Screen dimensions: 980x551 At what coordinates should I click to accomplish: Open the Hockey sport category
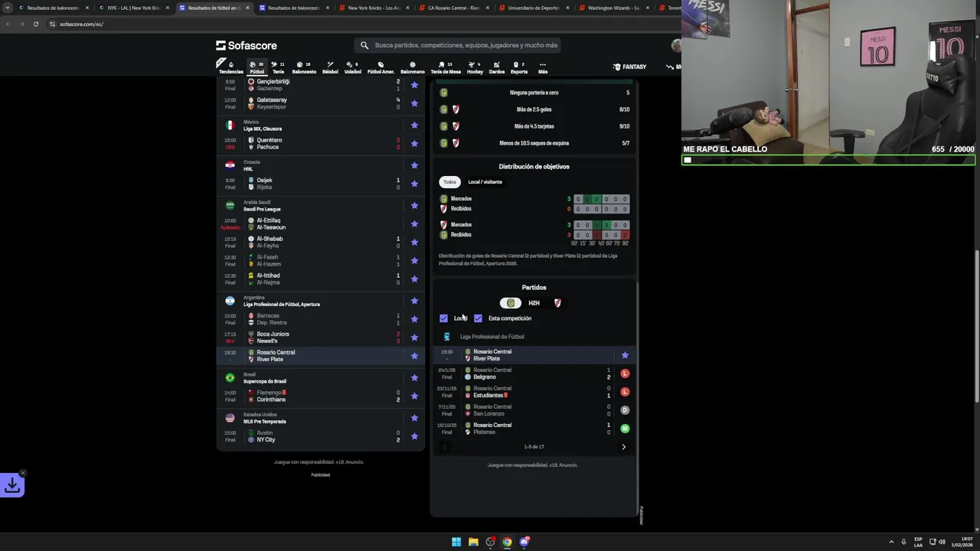[475, 67]
